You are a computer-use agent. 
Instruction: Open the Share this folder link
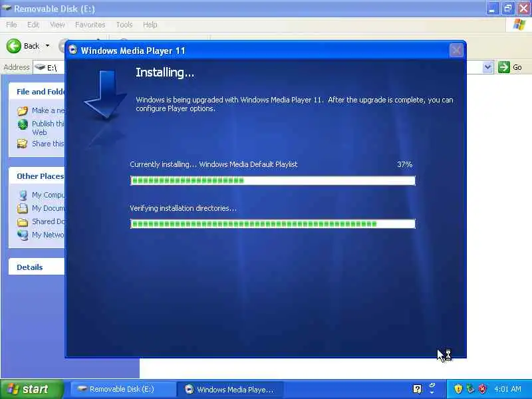pyautogui.click(x=48, y=144)
